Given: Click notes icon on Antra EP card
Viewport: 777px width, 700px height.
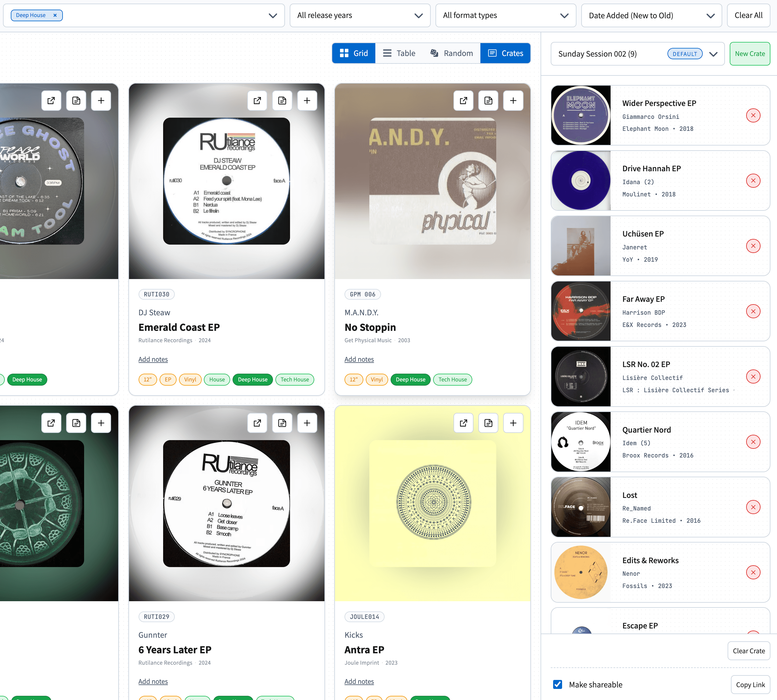Looking at the screenshot, I should coord(488,423).
